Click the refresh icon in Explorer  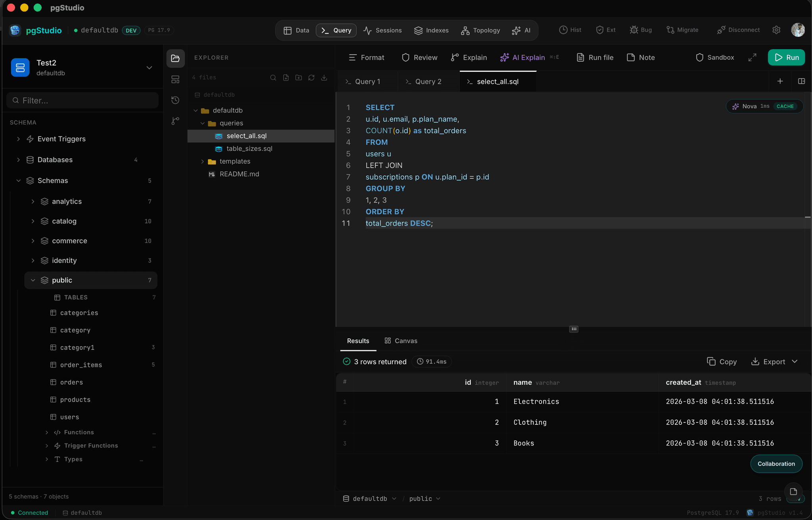tap(311, 78)
